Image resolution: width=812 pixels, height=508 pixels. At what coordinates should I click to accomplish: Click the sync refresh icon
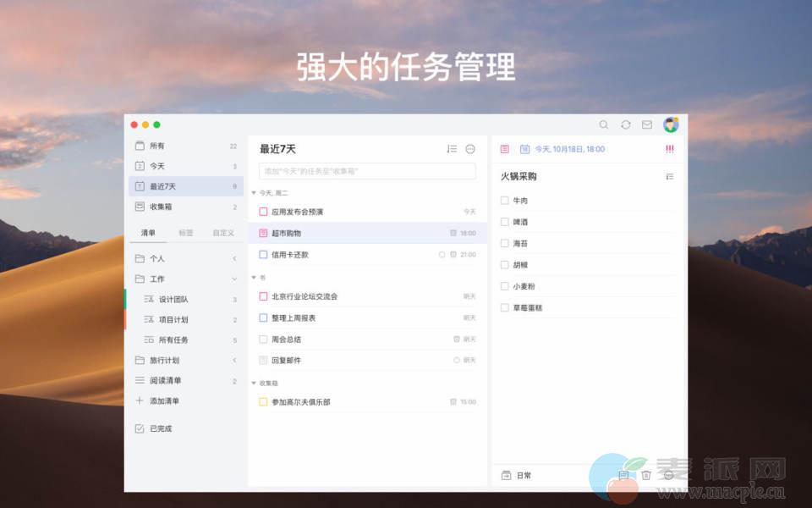click(x=625, y=124)
